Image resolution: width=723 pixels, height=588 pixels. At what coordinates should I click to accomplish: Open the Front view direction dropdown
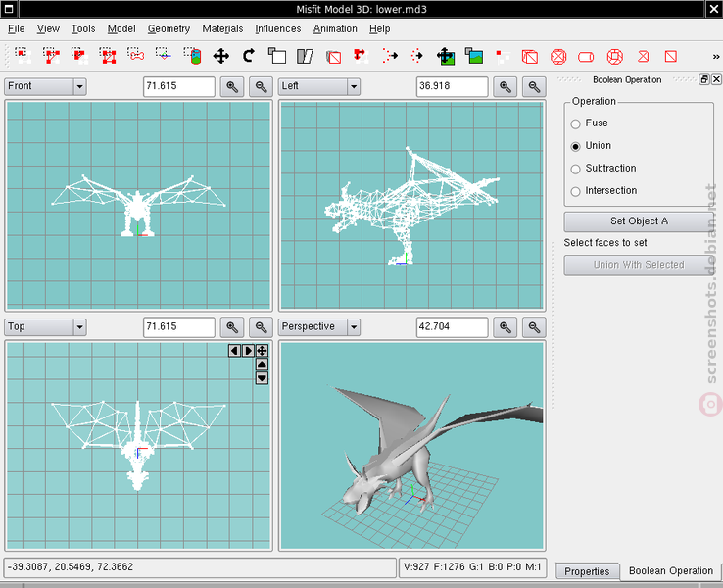(x=45, y=86)
